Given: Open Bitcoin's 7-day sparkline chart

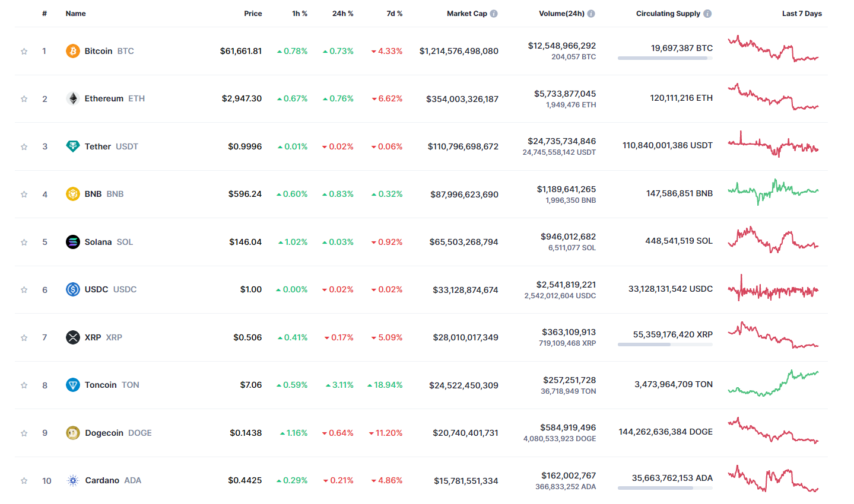Looking at the screenshot, I should pos(773,49).
